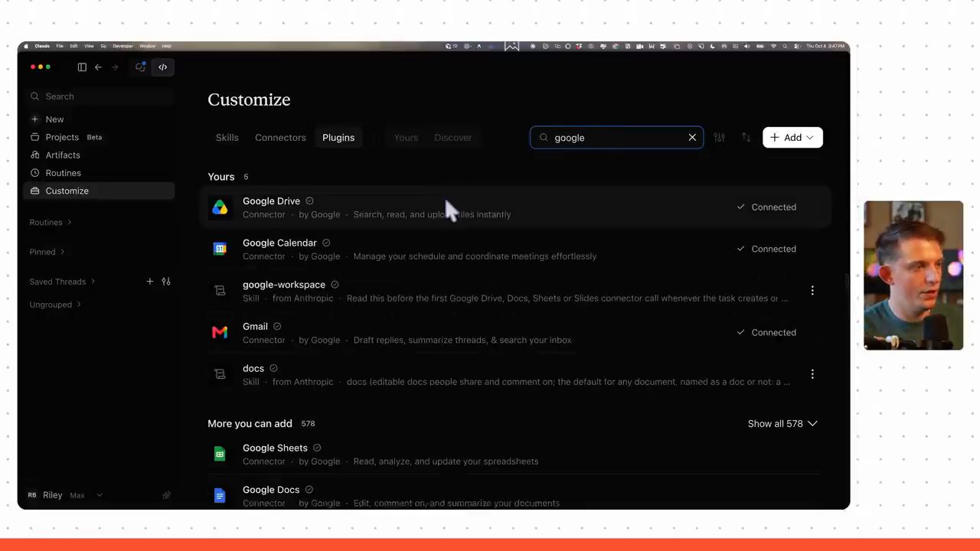Open the Developer menu in menu bar
This screenshot has width=980, height=551.
coord(122,46)
